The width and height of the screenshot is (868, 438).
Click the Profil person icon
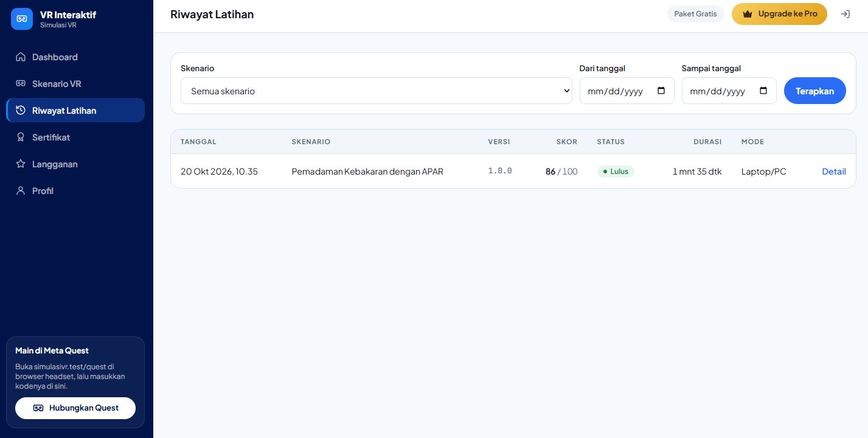pos(21,191)
